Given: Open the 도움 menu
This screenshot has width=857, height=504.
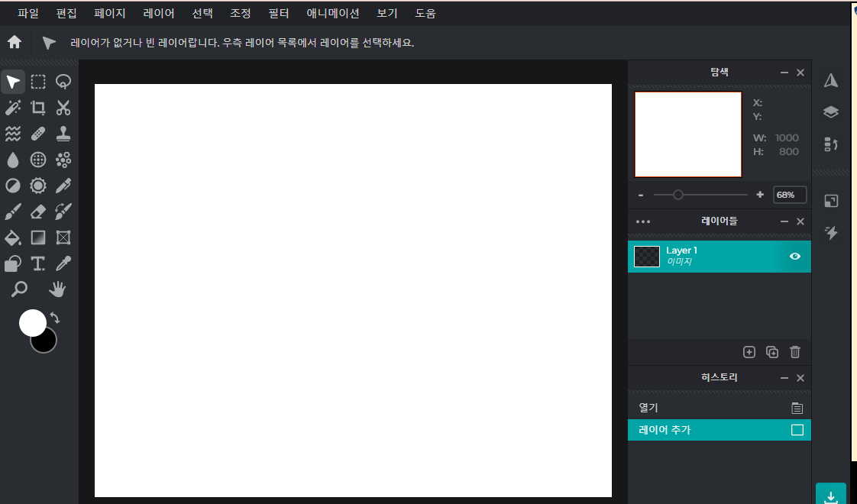Looking at the screenshot, I should (425, 14).
